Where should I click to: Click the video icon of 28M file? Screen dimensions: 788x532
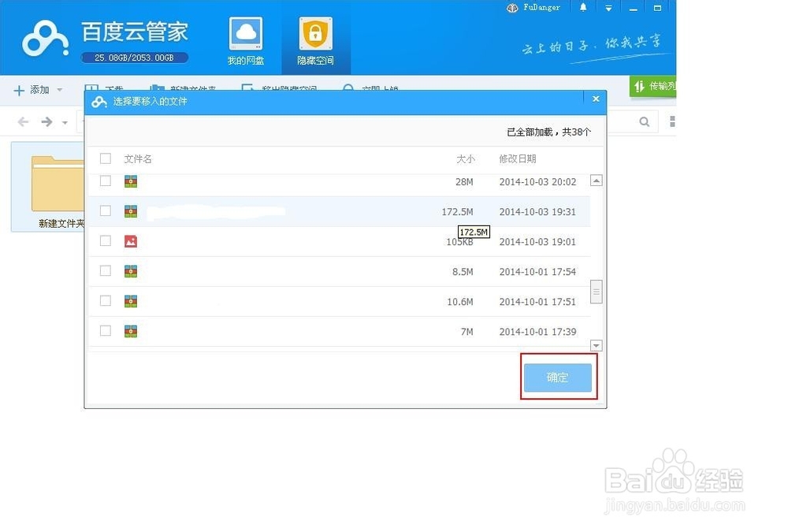(x=131, y=181)
